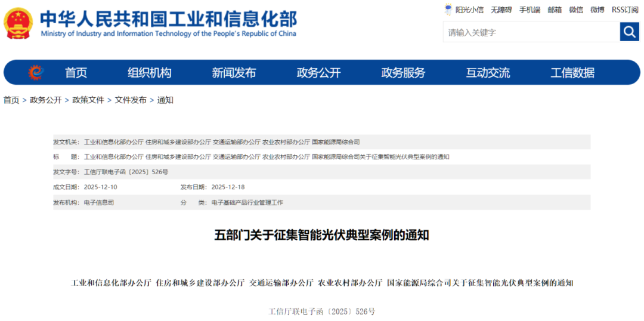
Task: Click the 邮箱 link in the header
Action: click(555, 10)
